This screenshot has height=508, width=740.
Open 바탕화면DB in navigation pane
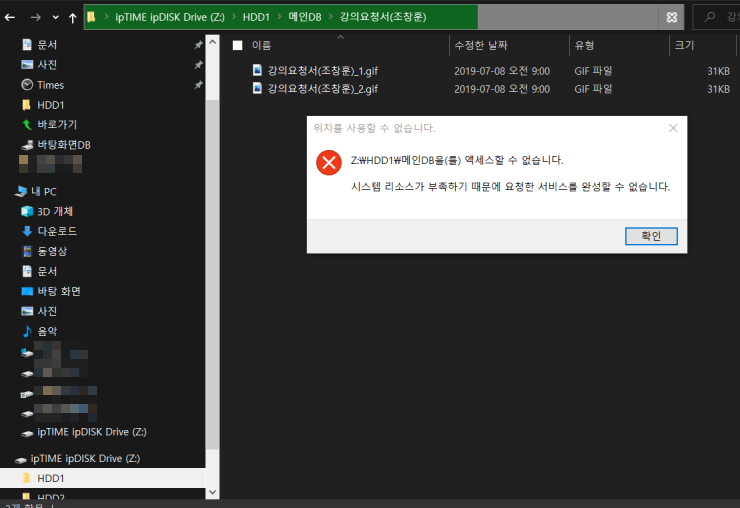64,145
